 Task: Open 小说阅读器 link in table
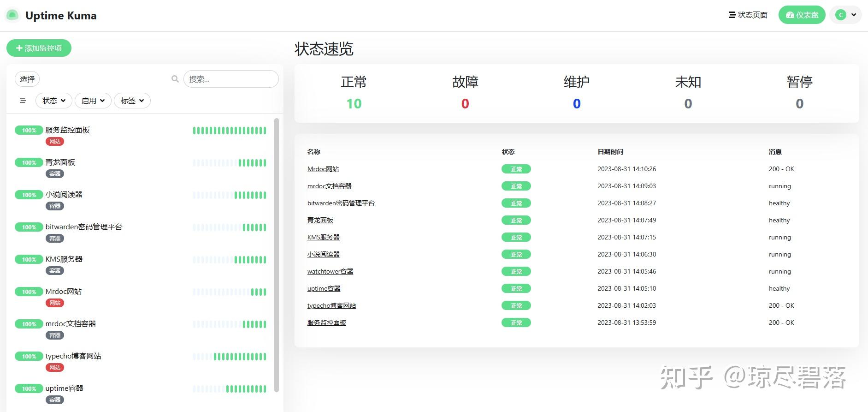pos(324,254)
